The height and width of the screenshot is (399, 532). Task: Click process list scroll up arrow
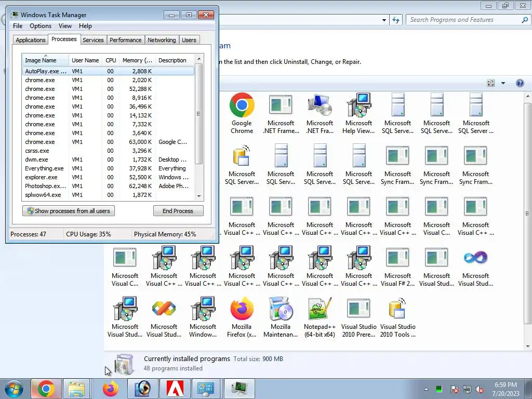pyautogui.click(x=199, y=59)
